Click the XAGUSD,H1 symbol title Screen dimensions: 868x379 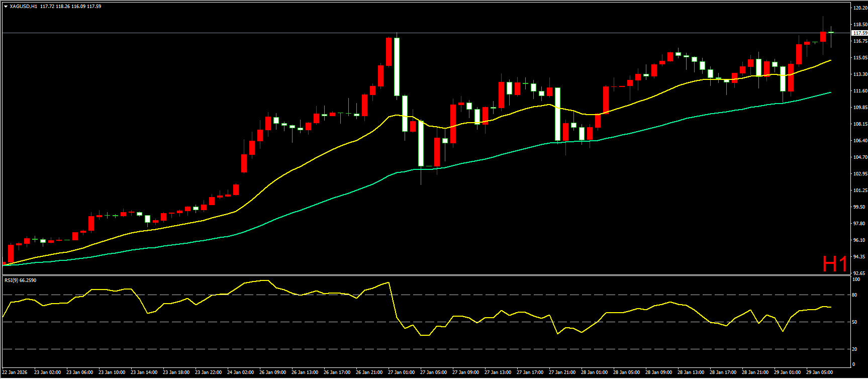point(23,7)
